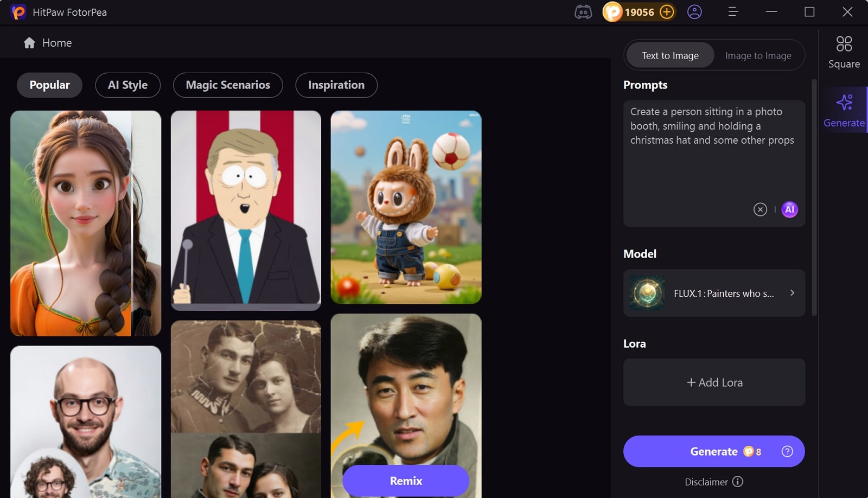Open the Disclaimer link
The height and width of the screenshot is (498, 868).
pyautogui.click(x=706, y=482)
